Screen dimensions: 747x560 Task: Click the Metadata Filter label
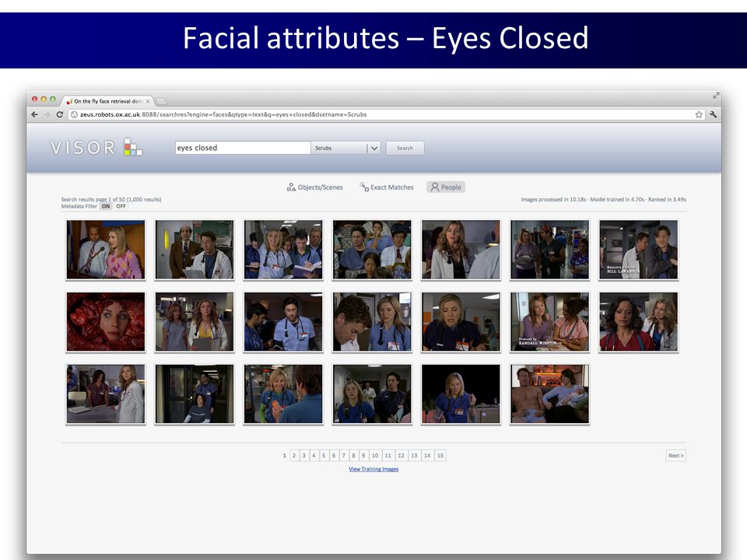79,206
